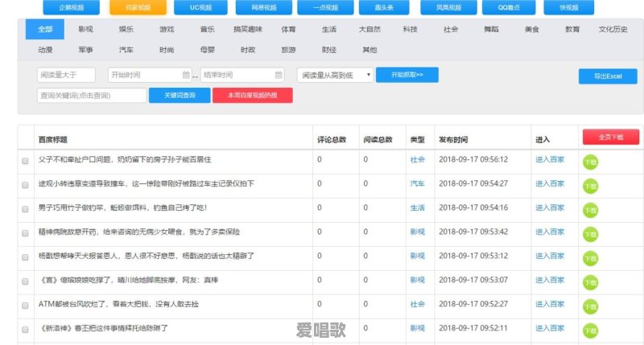Tick checkbox for 男子巧用竹子做钓竿 row
Screen dimensions: 644x345
click(x=25, y=209)
